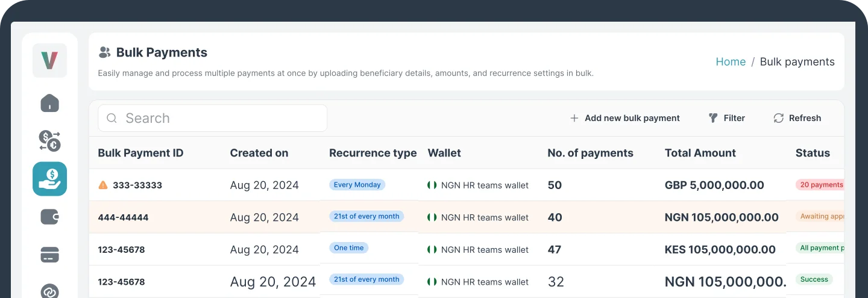Go to Home breadcrumb link
This screenshot has height=298, width=868.
coord(731,61)
